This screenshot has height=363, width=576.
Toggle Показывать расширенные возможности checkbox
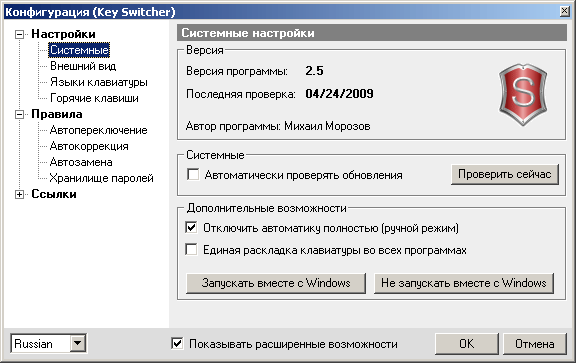click(x=177, y=344)
